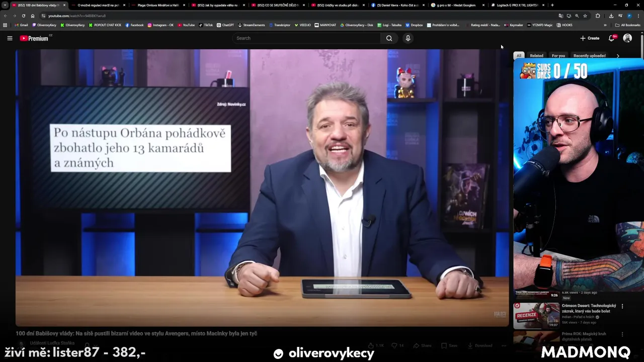
Task: Select the For you filter chip
Action: point(558,56)
